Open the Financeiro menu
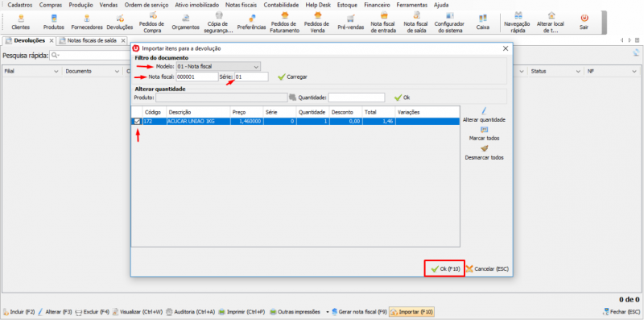This screenshot has height=320, width=644. [x=377, y=5]
